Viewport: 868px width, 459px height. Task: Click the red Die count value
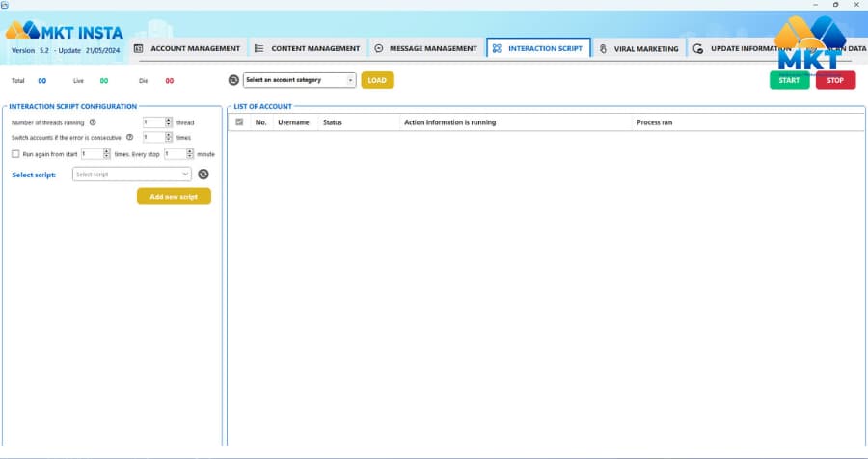point(170,81)
